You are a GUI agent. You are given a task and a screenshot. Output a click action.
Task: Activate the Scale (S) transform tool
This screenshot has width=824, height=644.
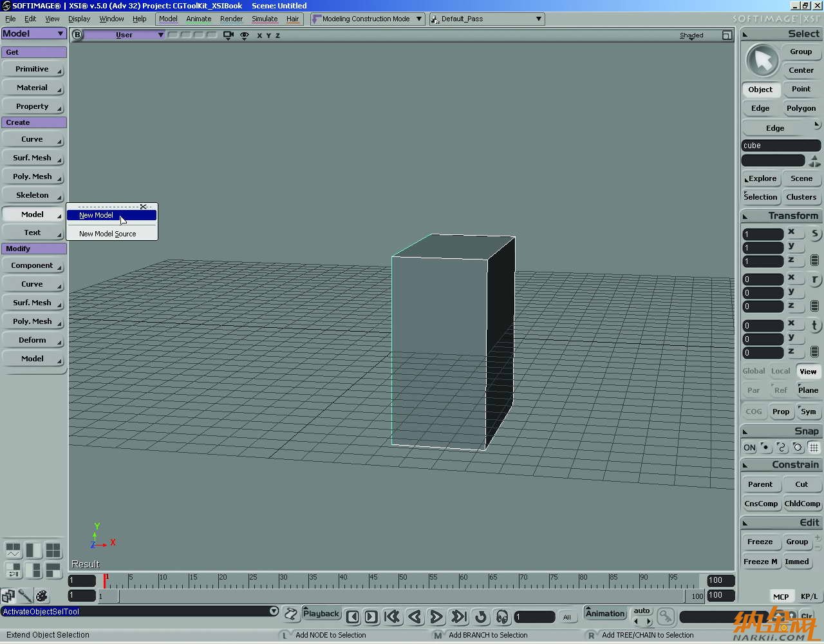(815, 234)
